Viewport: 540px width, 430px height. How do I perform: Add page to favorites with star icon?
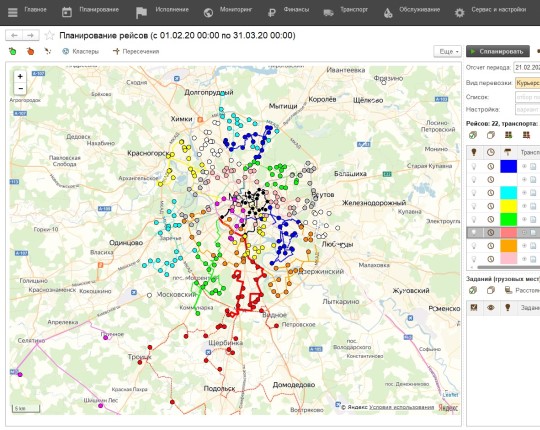tap(50, 35)
